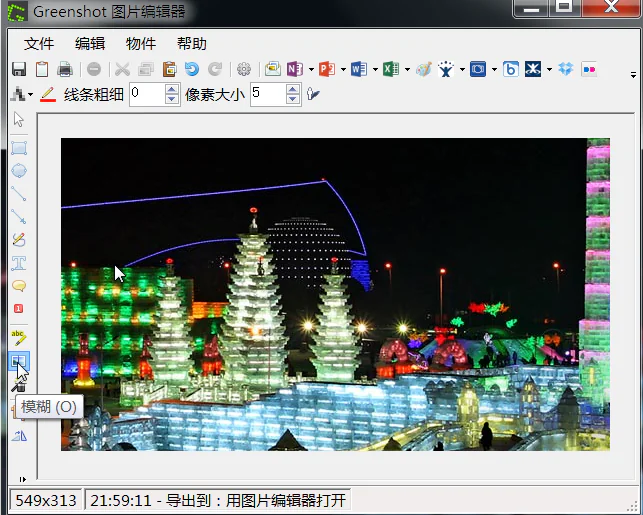
Task: Click the Print icon
Action: (65, 69)
